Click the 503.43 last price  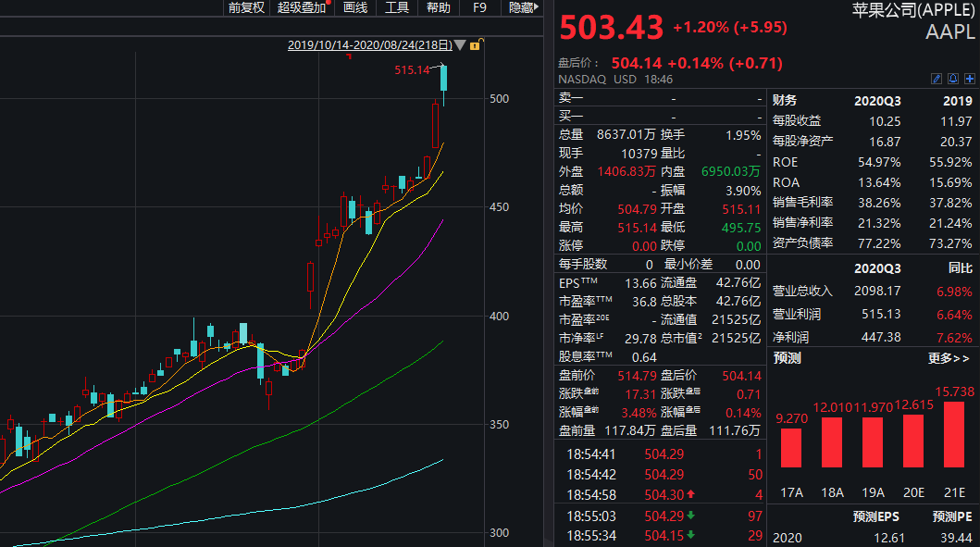612,28
